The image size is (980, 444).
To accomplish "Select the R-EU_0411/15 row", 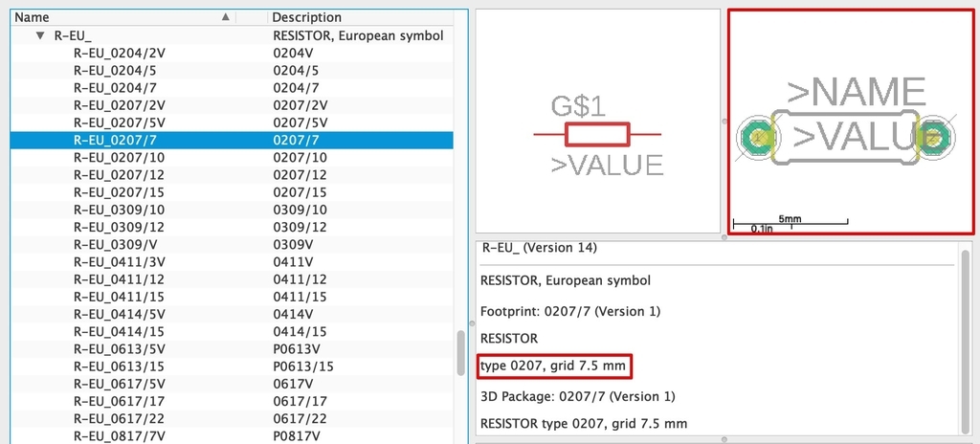I will pos(232,297).
